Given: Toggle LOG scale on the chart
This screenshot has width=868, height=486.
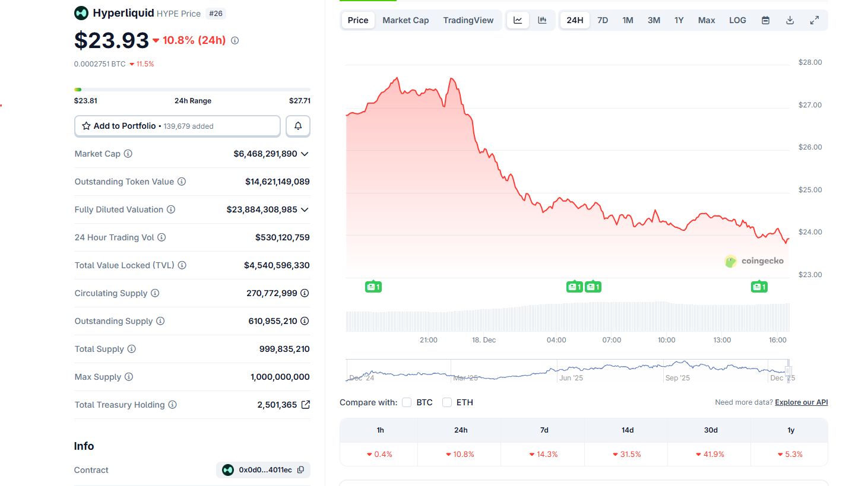Looking at the screenshot, I should tap(737, 20).
